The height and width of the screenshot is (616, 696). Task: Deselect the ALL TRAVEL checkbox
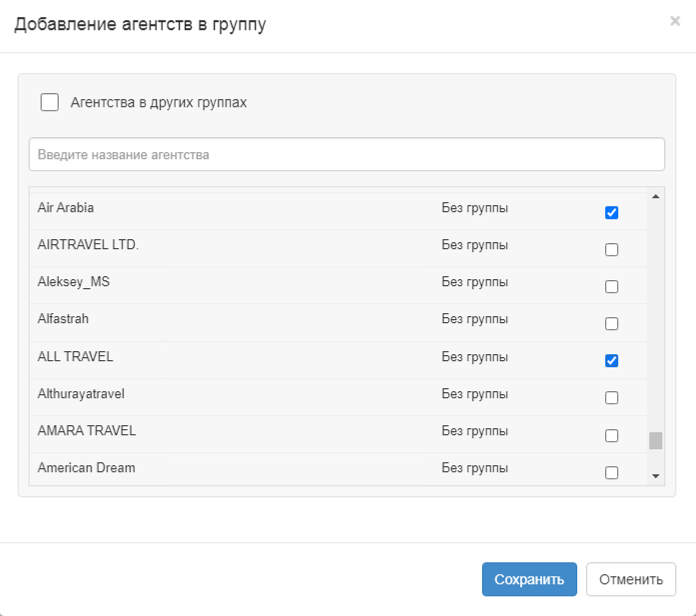[611, 361]
